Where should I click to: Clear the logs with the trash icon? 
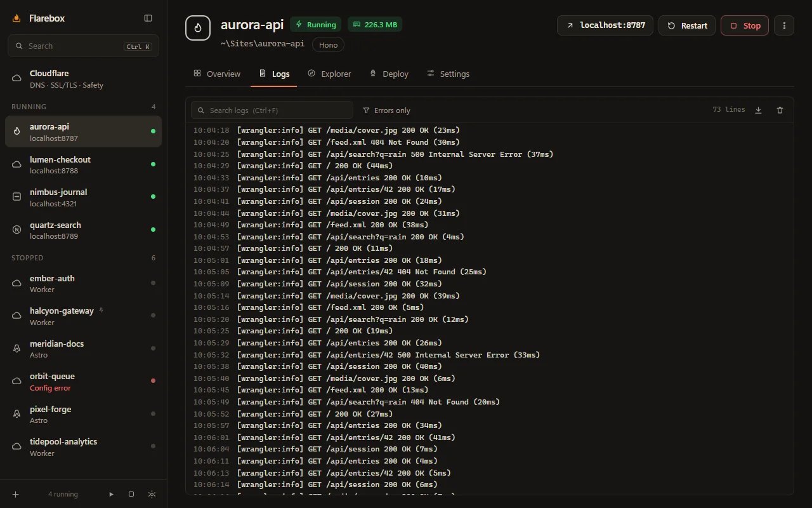(x=780, y=110)
